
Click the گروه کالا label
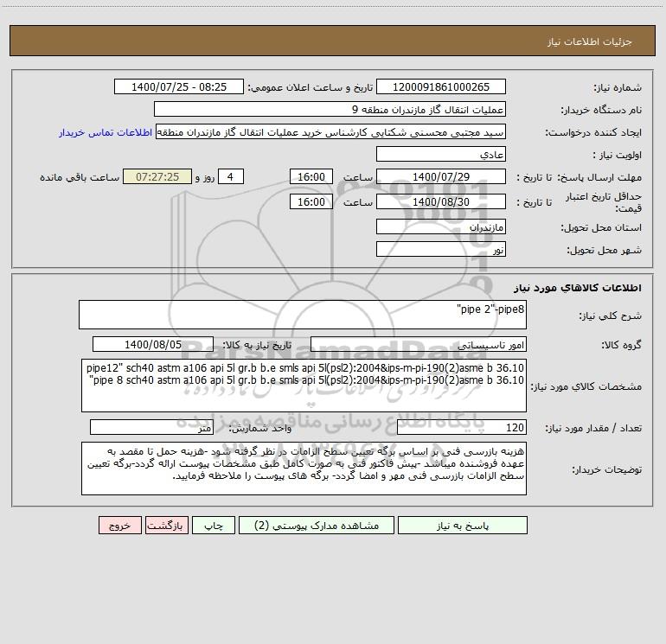[621, 345]
